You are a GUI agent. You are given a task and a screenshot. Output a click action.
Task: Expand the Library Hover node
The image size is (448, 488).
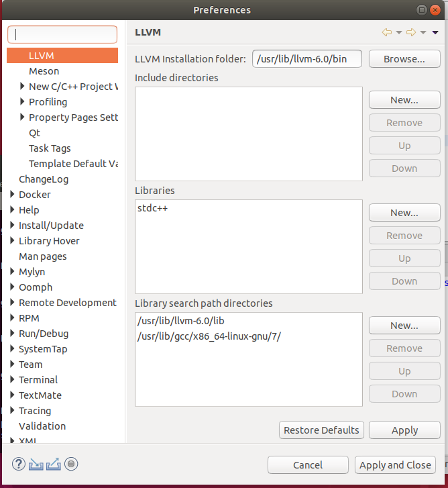(12, 240)
